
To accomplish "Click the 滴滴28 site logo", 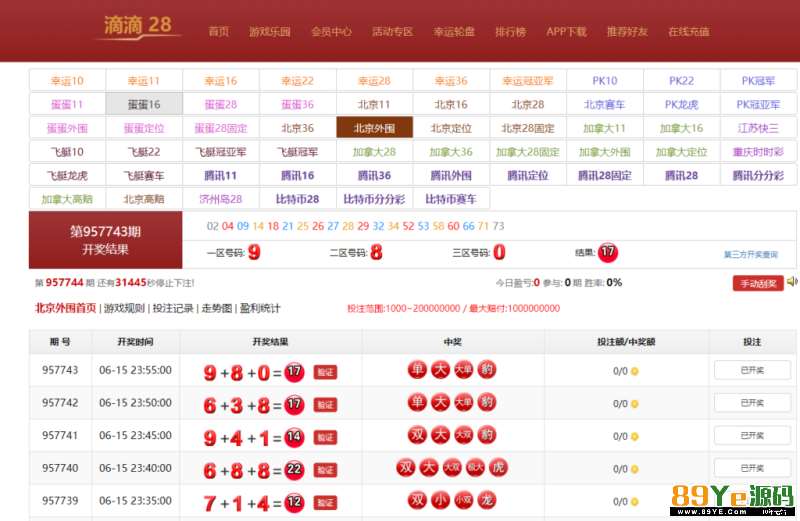I will coord(138,26).
